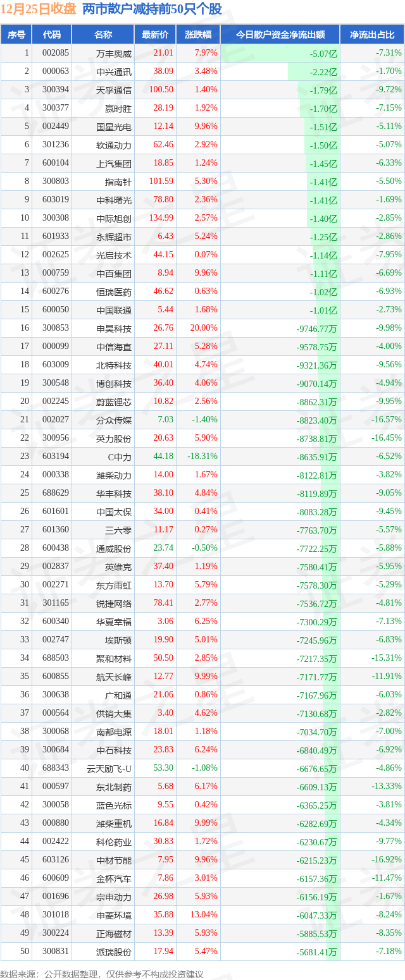Click stock name 科伦药业
The image size is (405, 980).
[114, 842]
